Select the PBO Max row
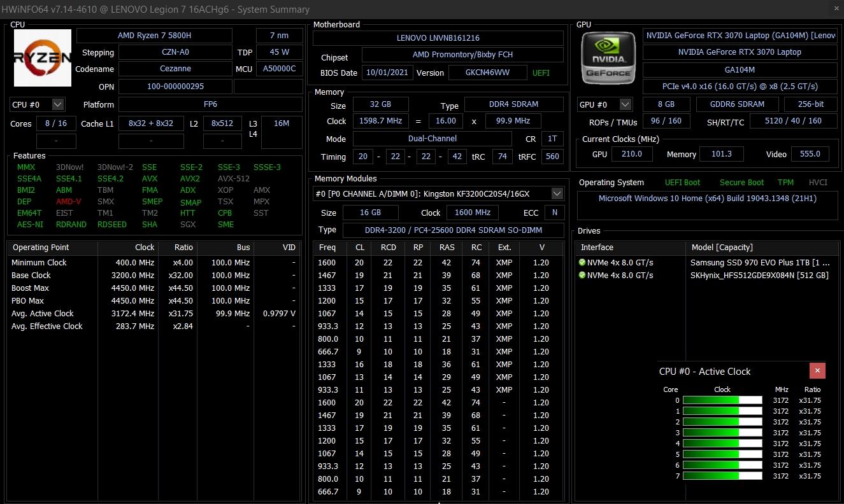Viewport: 844px width, 504px height. tap(154, 300)
